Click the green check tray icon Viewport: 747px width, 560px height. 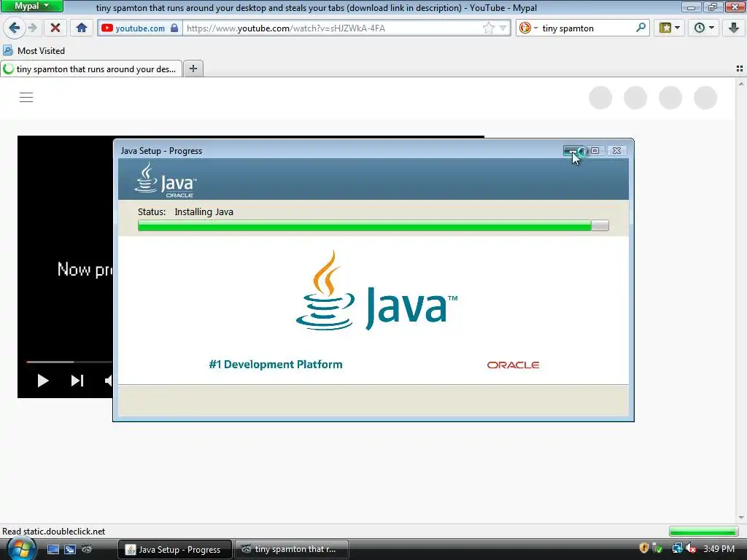657,548
